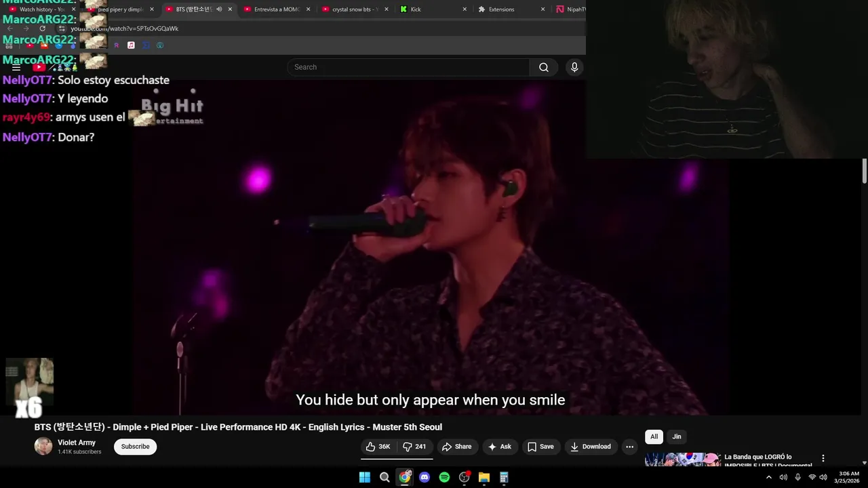Click the Chrome taskbar icon

(405, 477)
